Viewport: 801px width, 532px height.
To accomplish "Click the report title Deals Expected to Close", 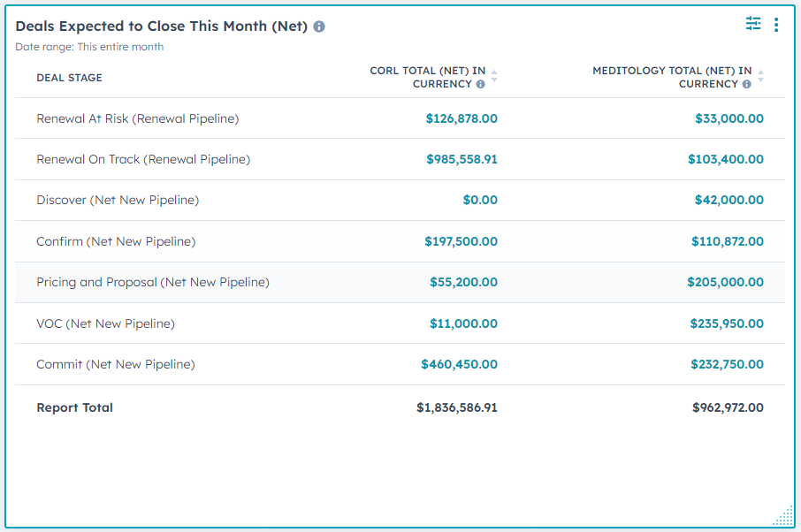I will pyautogui.click(x=161, y=27).
